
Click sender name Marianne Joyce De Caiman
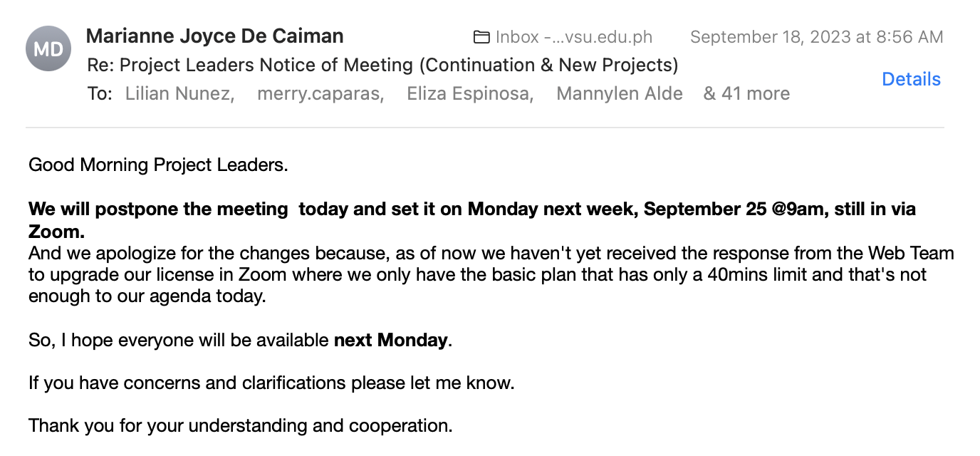[214, 36]
